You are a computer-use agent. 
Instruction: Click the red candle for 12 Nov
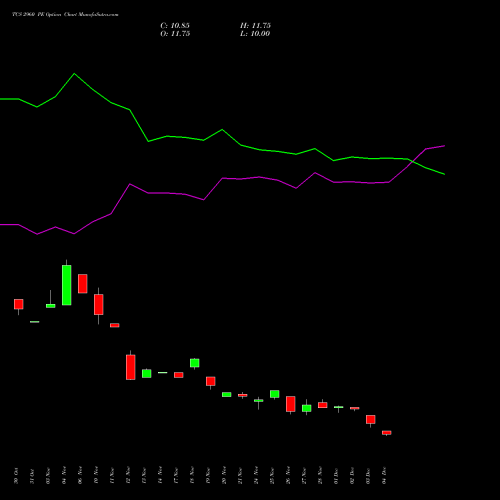pos(131,367)
